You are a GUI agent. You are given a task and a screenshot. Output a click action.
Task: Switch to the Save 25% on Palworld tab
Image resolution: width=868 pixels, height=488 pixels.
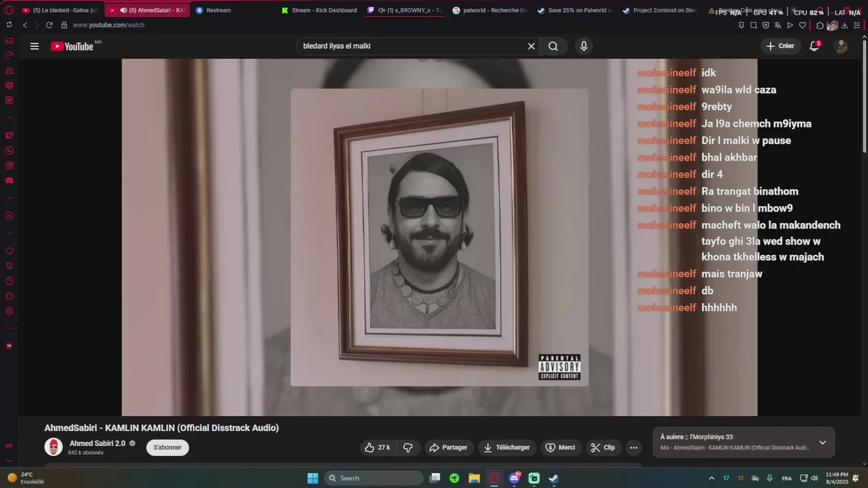click(x=574, y=10)
